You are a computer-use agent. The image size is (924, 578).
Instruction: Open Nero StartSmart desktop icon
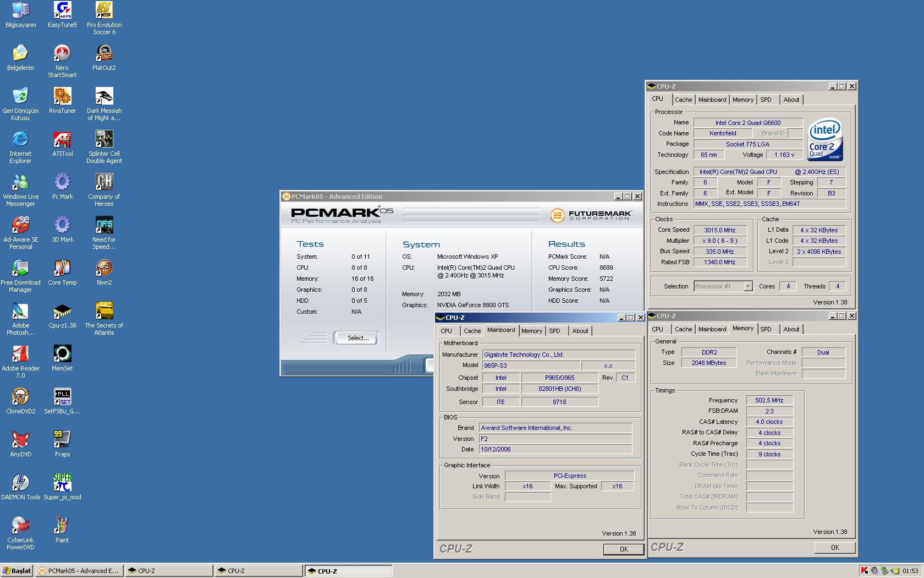(x=62, y=61)
